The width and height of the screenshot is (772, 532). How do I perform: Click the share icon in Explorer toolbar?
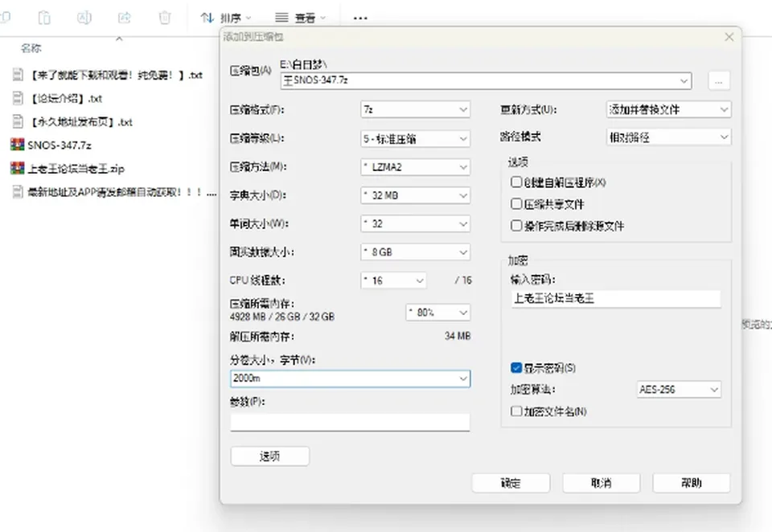tap(125, 18)
